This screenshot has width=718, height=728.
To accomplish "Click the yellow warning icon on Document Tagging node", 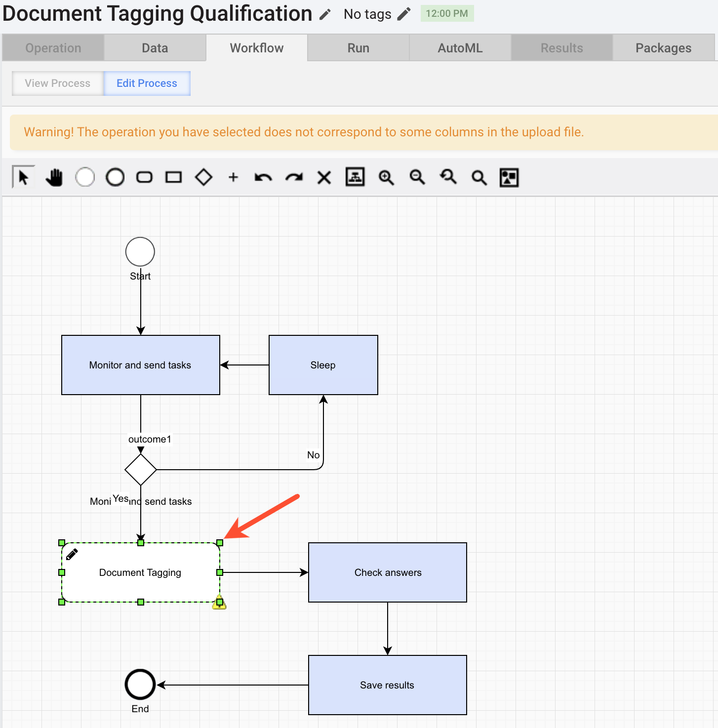I will [x=219, y=603].
